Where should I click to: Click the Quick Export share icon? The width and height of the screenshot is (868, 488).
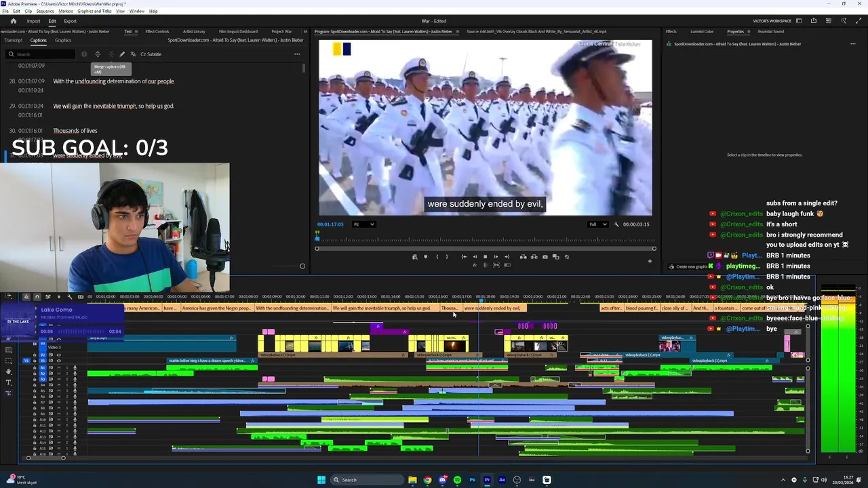814,21
